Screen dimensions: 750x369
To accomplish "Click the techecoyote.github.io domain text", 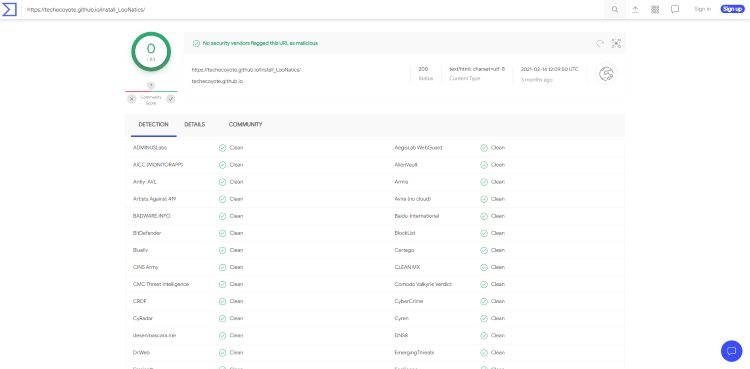I will 217,81.
